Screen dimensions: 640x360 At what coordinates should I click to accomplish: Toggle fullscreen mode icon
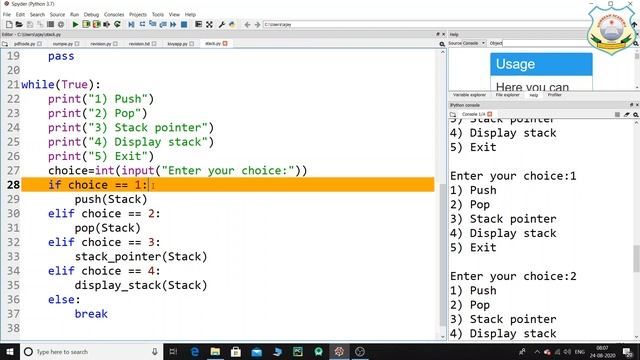209,24
